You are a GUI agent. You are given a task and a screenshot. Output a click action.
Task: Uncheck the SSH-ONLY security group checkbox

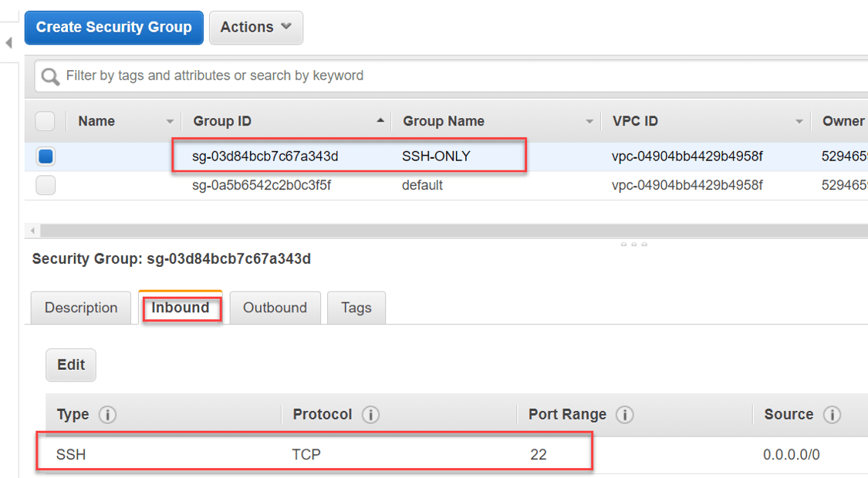tap(46, 157)
